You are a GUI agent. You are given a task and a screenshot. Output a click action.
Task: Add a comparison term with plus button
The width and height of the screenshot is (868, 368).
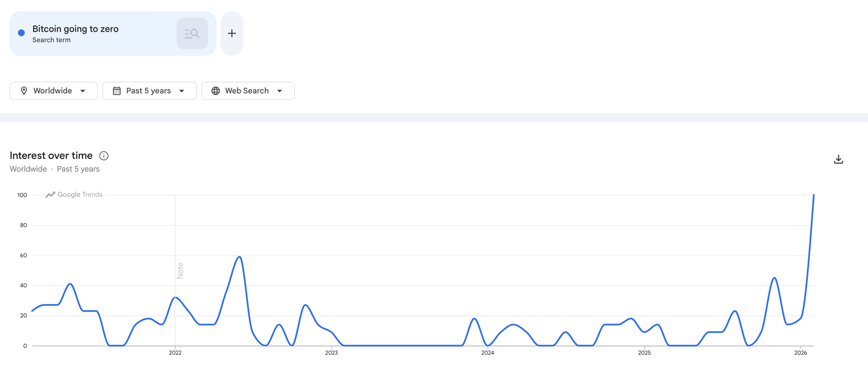coord(232,33)
